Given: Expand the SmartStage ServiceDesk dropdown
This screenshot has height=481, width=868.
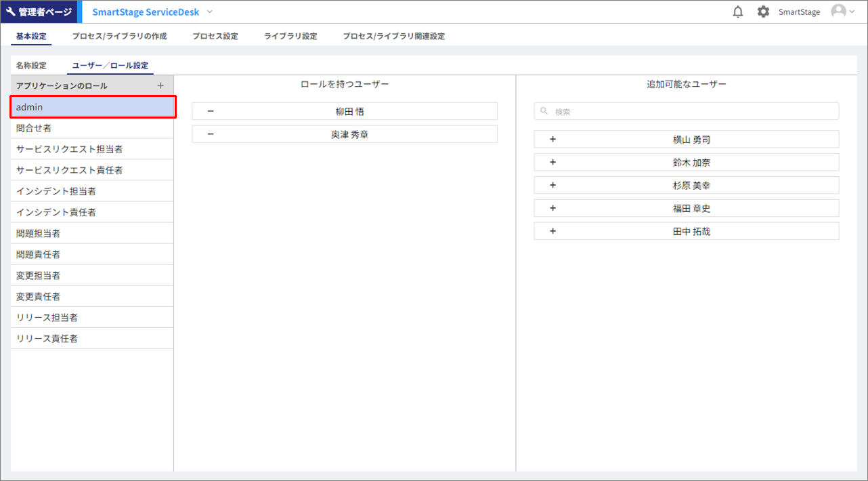Looking at the screenshot, I should (x=209, y=12).
